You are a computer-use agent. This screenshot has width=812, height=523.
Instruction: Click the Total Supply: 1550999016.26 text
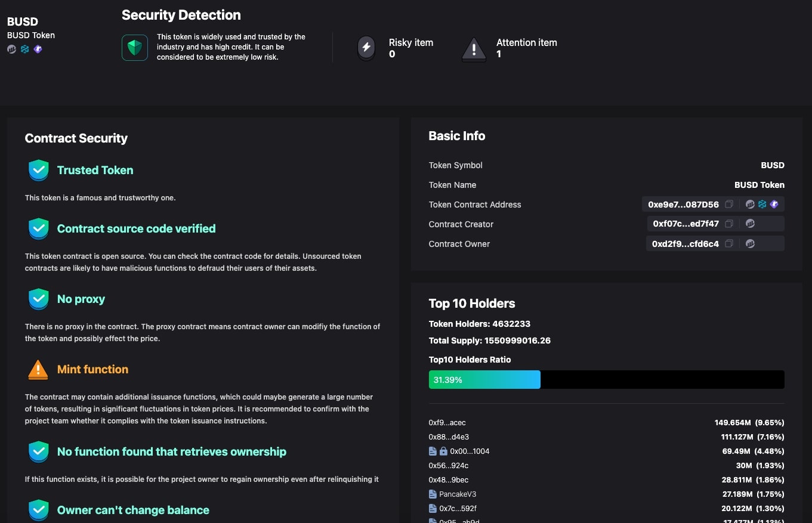490,341
